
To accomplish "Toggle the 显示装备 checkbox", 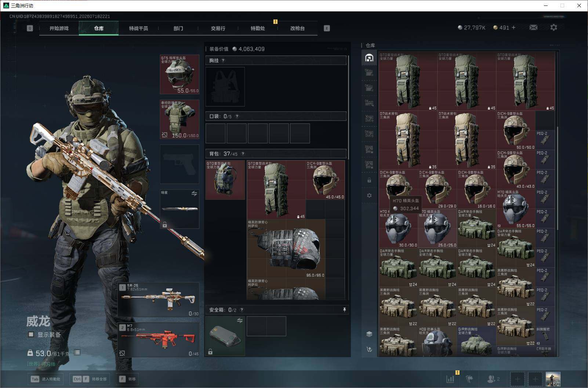I will (x=31, y=334).
